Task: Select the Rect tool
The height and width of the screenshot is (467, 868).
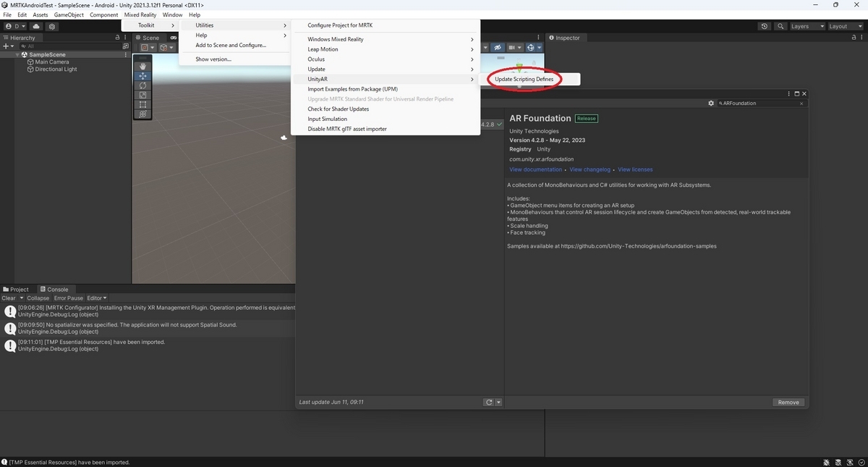Action: point(143,104)
